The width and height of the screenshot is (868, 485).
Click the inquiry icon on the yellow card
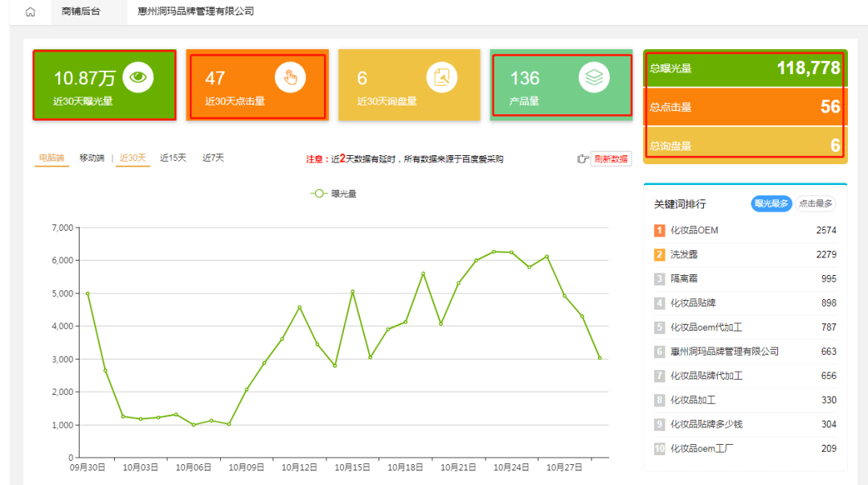coord(441,77)
